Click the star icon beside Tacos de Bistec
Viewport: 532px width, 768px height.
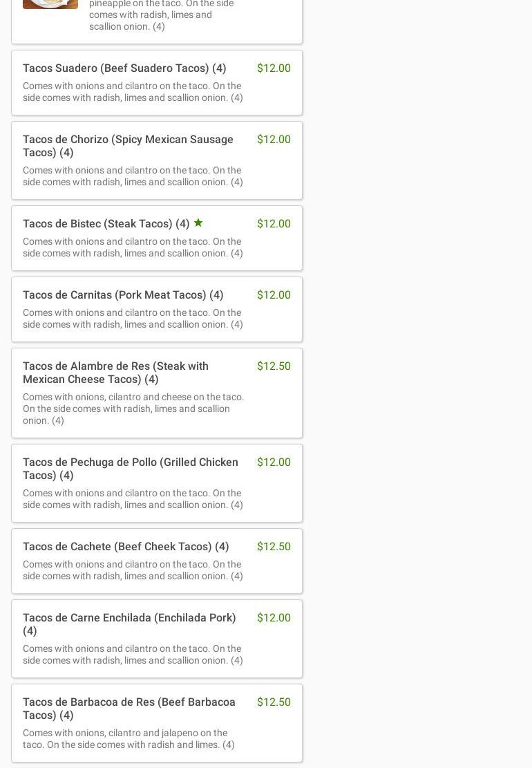pos(198,223)
